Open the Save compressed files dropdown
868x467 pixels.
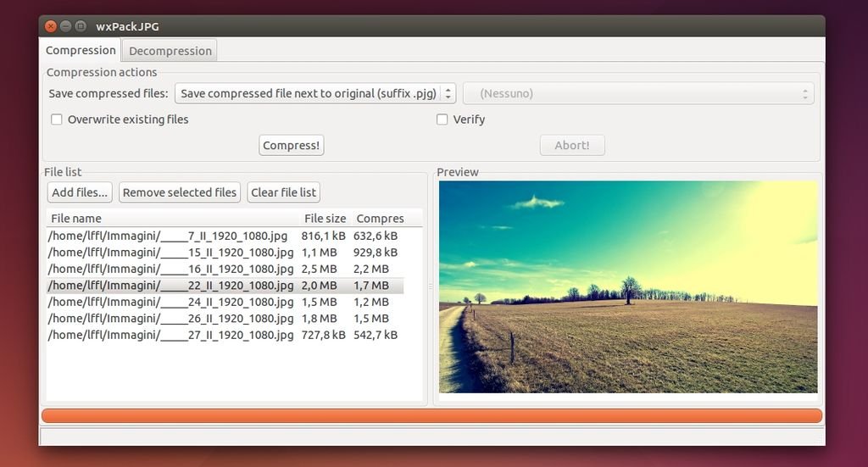pyautogui.click(x=315, y=93)
